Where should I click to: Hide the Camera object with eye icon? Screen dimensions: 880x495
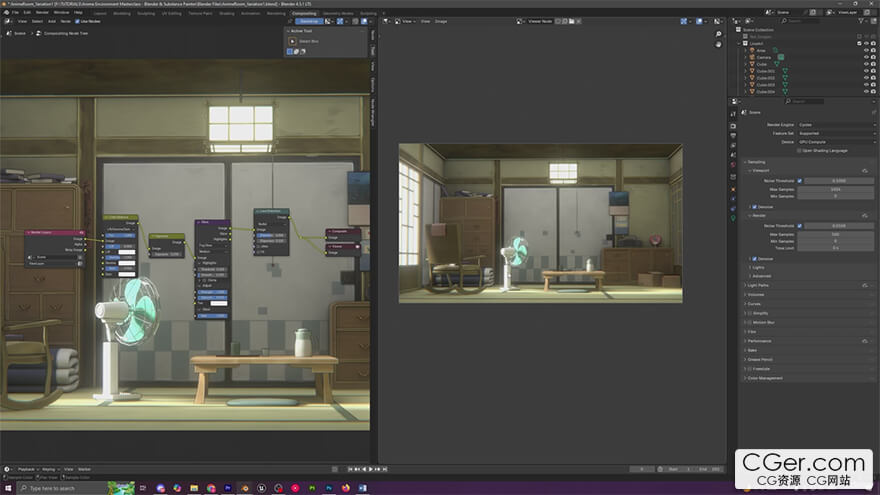click(x=865, y=57)
